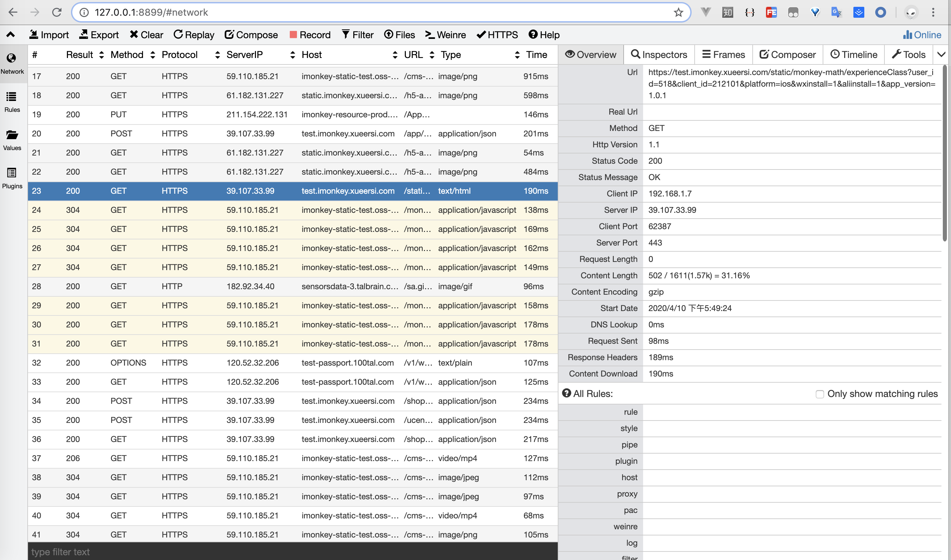The height and width of the screenshot is (560, 951).
Task: Go back in browser history
Action: [x=13, y=13]
